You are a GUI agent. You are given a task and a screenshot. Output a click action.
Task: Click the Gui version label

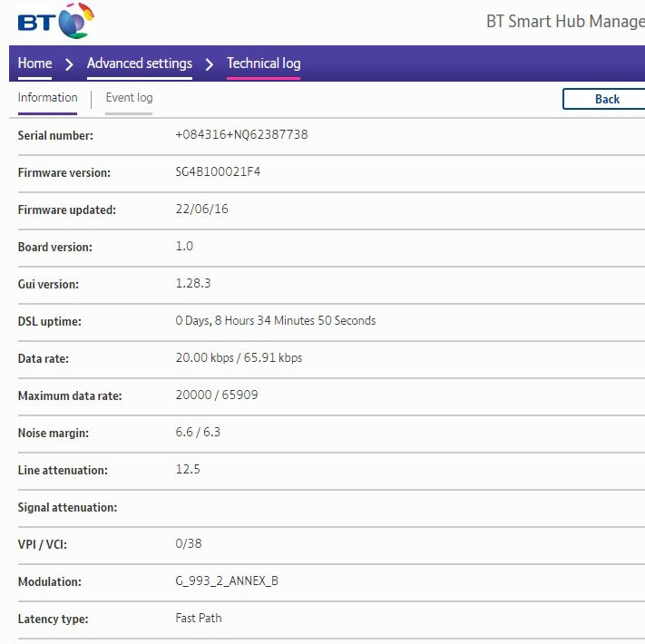click(x=48, y=284)
